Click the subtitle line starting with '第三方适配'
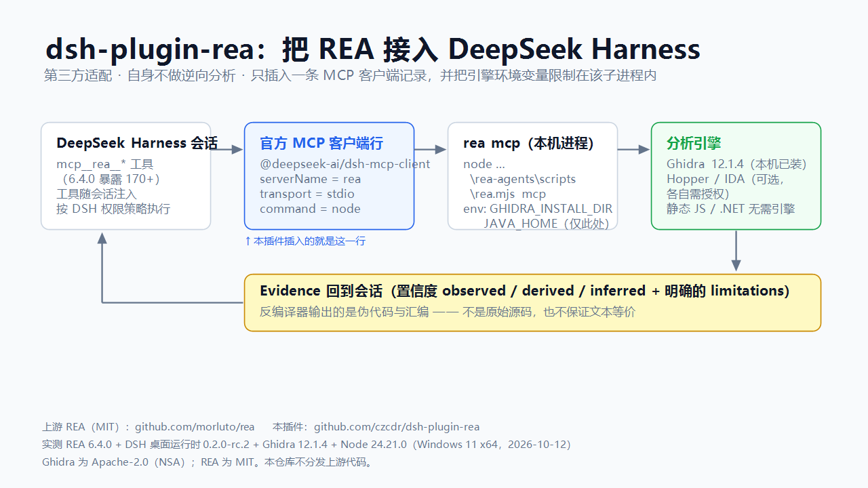 (350, 76)
